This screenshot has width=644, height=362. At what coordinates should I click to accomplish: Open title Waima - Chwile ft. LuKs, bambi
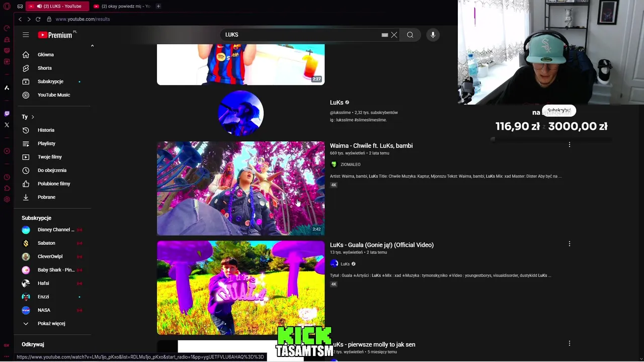[371, 146]
